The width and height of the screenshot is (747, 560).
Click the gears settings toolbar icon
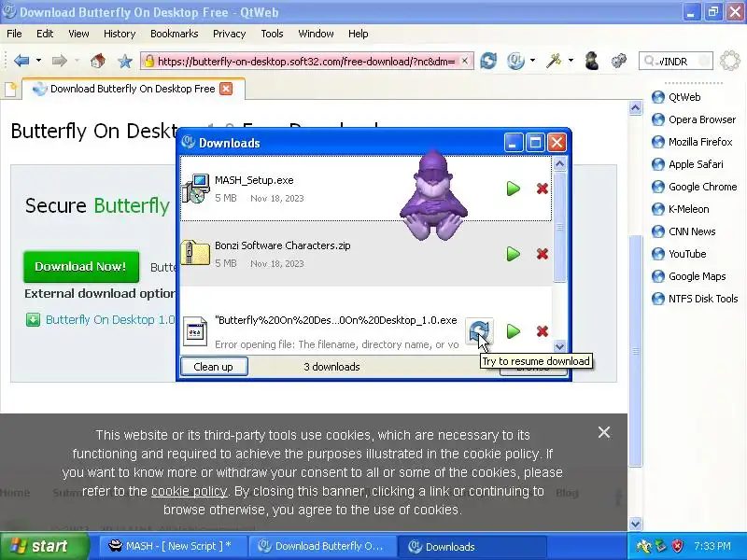click(x=619, y=61)
